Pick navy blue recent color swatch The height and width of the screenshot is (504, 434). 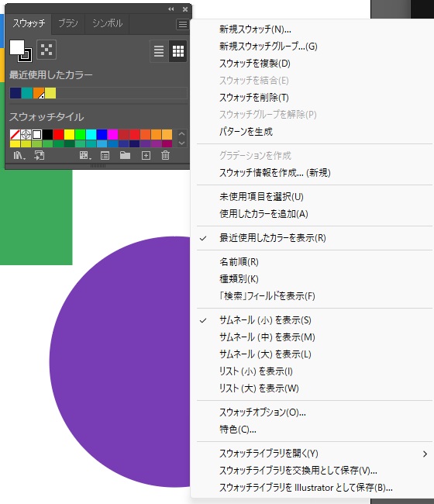15,93
